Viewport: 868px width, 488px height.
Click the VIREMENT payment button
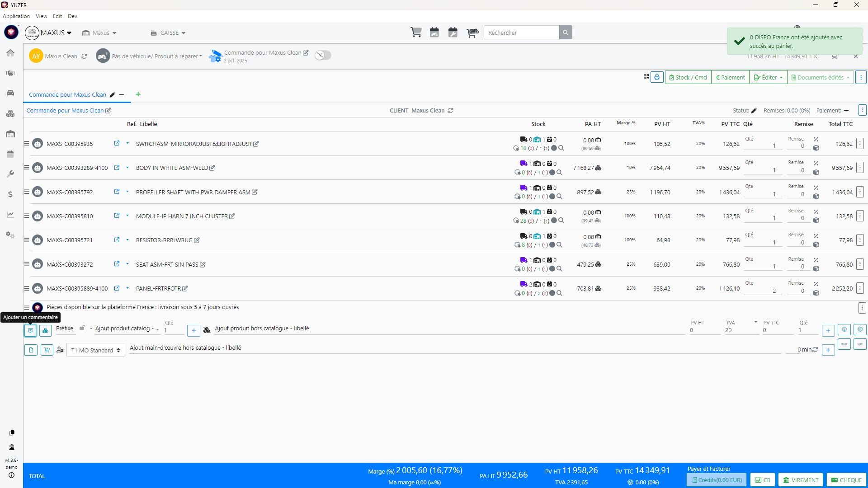pos(801,480)
